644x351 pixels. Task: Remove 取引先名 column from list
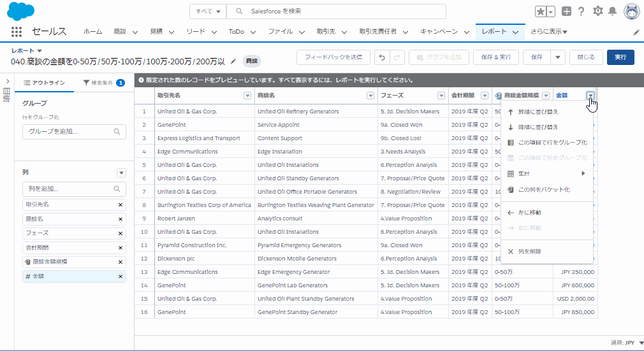tap(121, 204)
